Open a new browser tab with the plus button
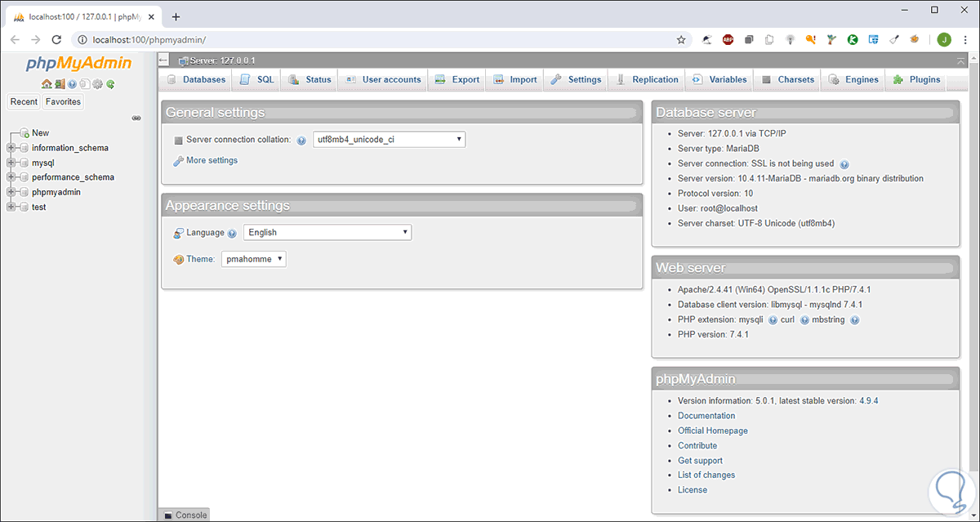 point(176,16)
